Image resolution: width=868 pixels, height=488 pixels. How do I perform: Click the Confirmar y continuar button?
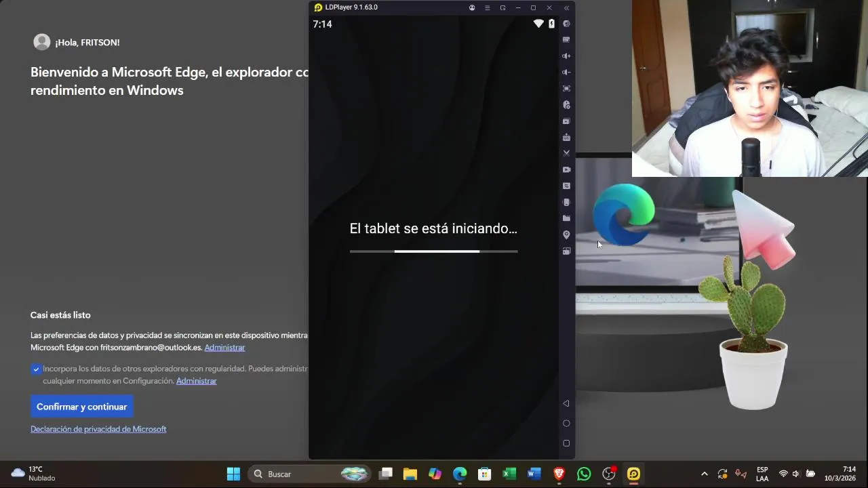(x=82, y=407)
